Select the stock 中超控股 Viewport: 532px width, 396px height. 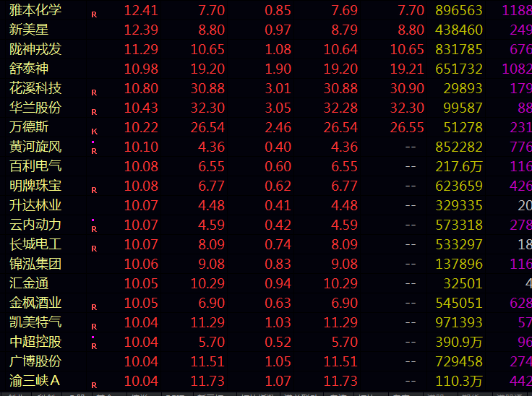coord(35,342)
